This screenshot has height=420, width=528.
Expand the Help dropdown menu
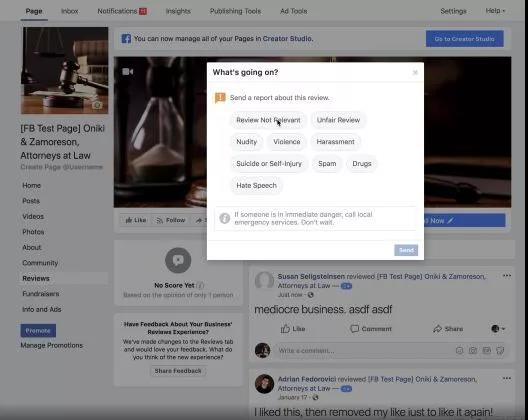point(495,11)
